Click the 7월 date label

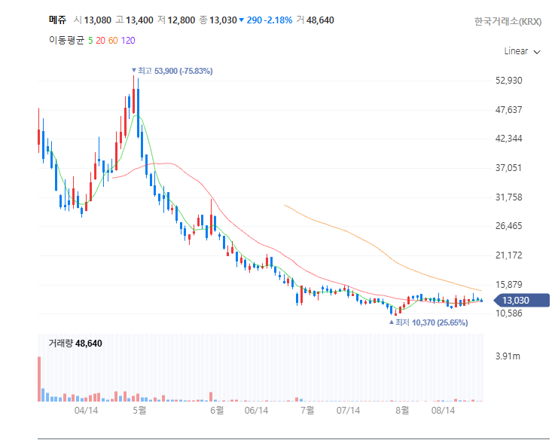pyautogui.click(x=307, y=410)
